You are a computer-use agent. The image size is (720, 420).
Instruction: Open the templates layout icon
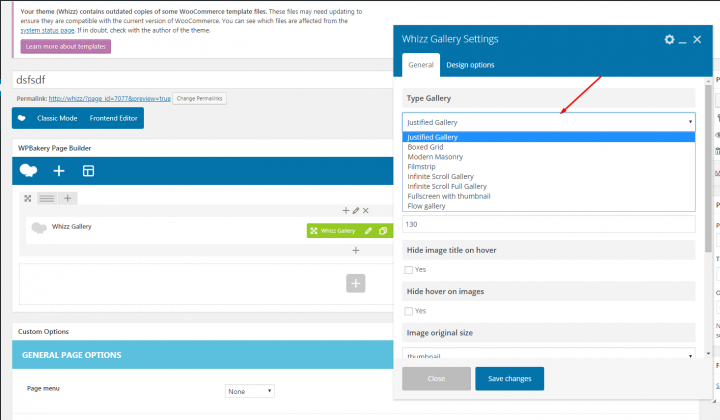(x=88, y=171)
